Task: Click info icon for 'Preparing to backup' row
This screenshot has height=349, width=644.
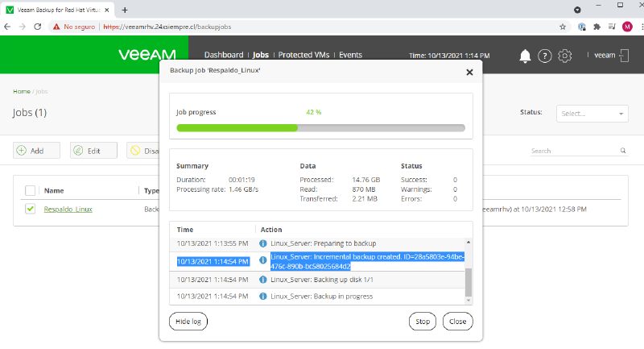Action: 263,243
